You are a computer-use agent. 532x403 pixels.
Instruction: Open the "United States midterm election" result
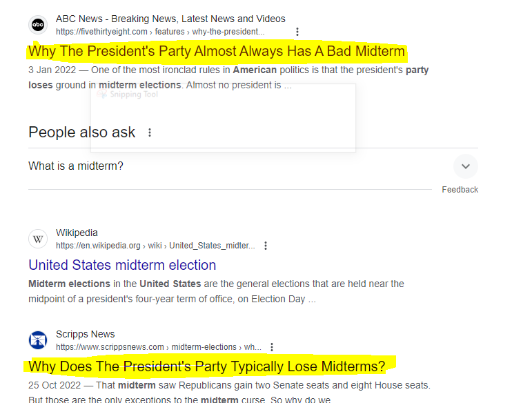click(122, 265)
